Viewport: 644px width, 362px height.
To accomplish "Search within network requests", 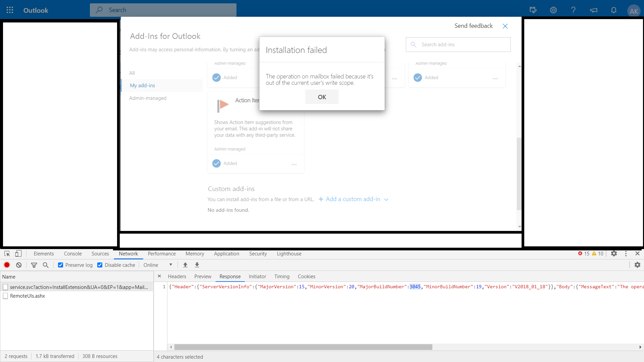I will point(46,265).
